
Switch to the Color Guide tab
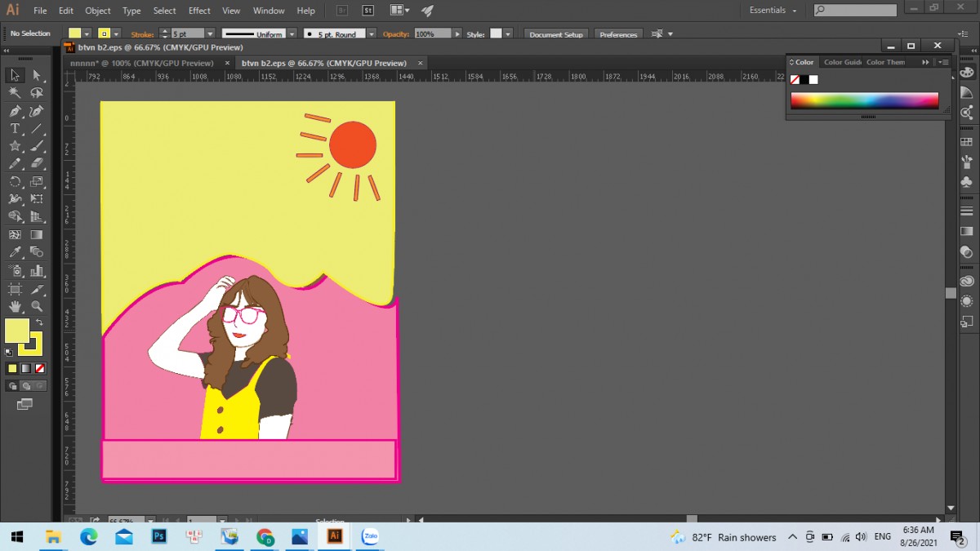842,62
